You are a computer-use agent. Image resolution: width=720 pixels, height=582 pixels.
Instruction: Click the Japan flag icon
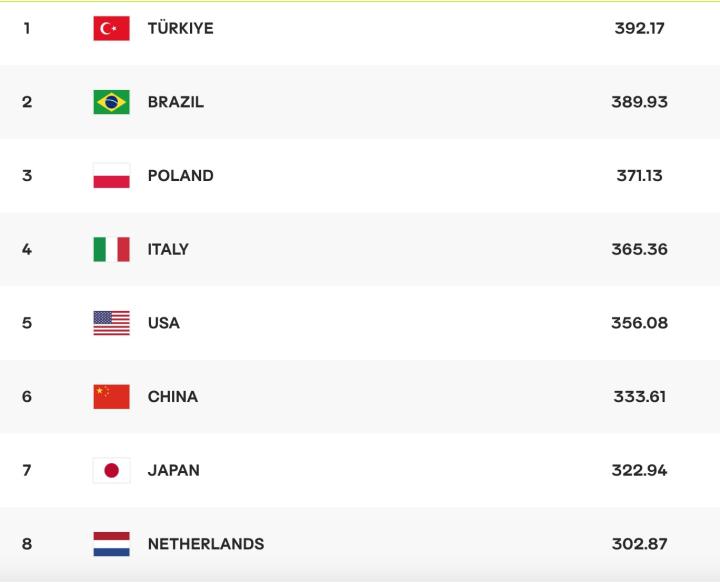[x=111, y=470]
